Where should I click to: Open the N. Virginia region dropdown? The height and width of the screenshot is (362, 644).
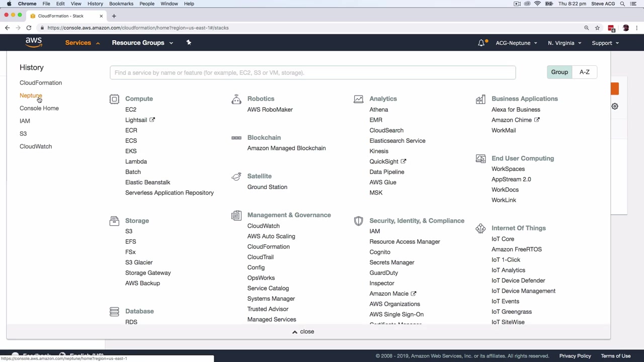pos(564,43)
